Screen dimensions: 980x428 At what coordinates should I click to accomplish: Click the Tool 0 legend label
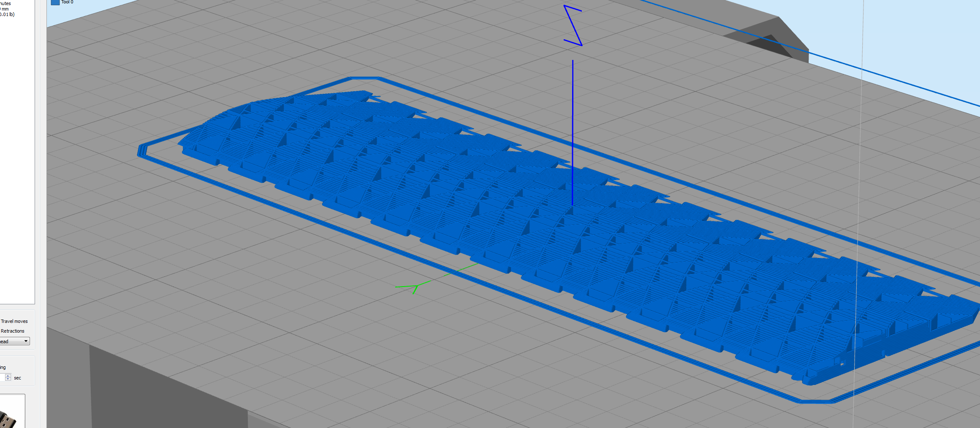coord(67,2)
